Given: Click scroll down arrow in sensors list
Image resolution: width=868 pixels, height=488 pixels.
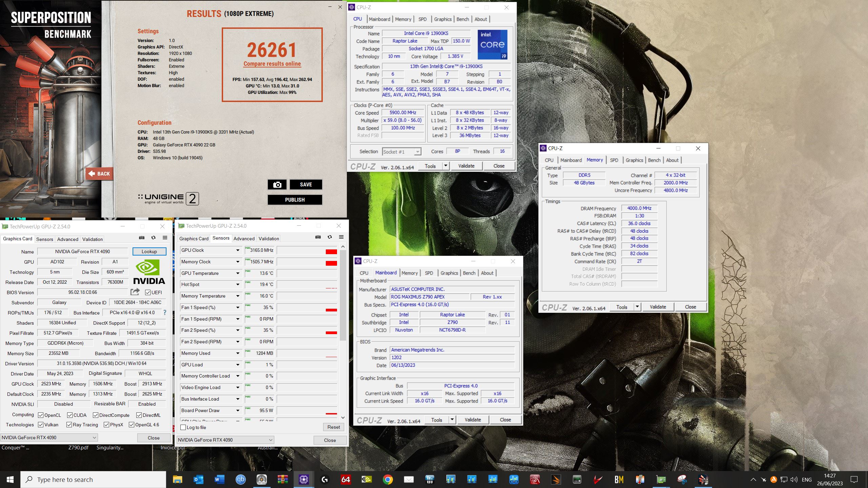Looking at the screenshot, I should click(343, 418).
